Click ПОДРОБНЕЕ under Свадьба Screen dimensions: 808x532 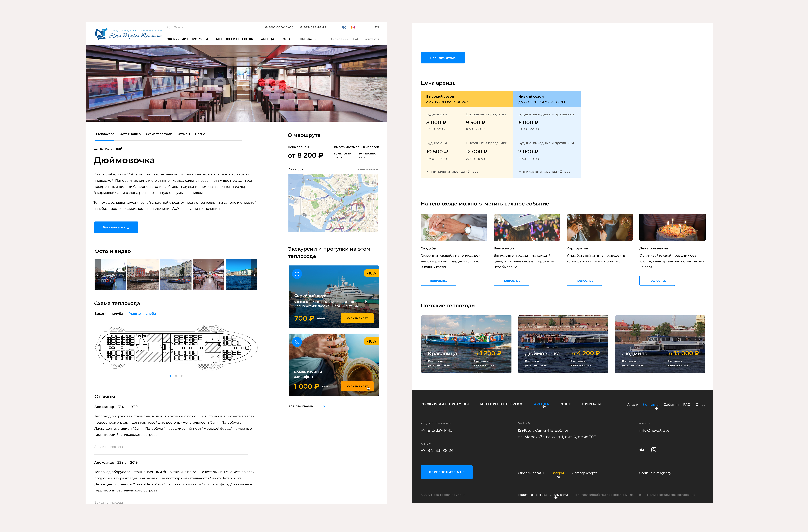coord(439,281)
